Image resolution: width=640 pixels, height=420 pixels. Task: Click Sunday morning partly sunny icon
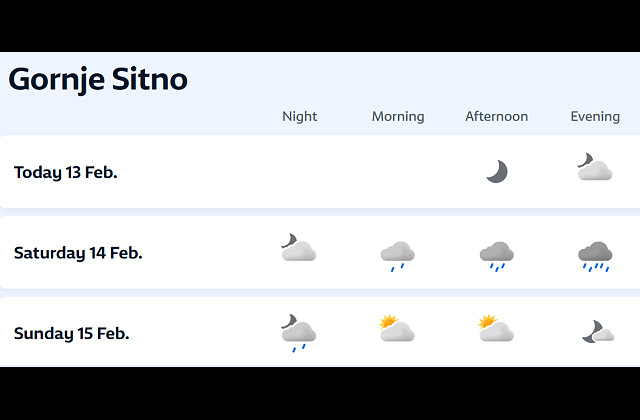pos(397,329)
